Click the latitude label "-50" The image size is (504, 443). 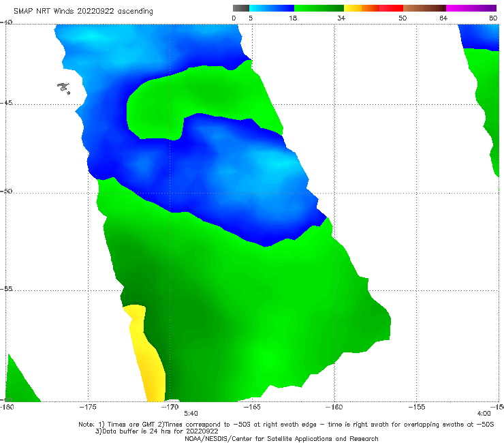click(6, 192)
